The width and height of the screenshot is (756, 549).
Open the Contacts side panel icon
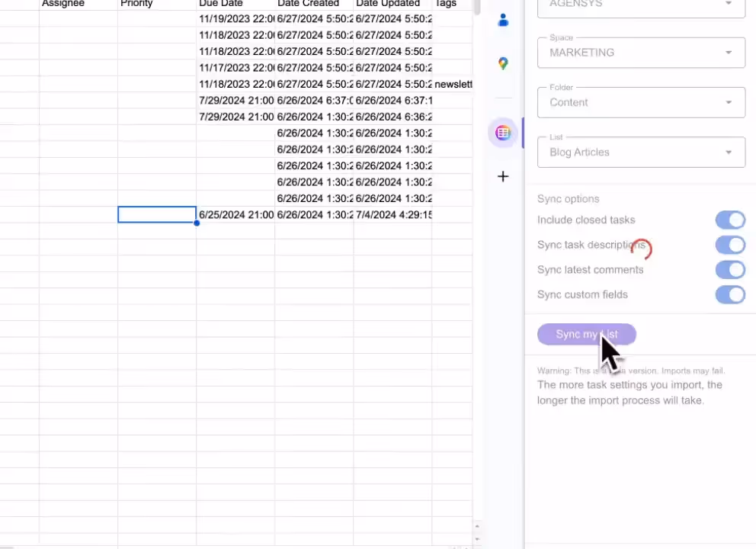503,21
